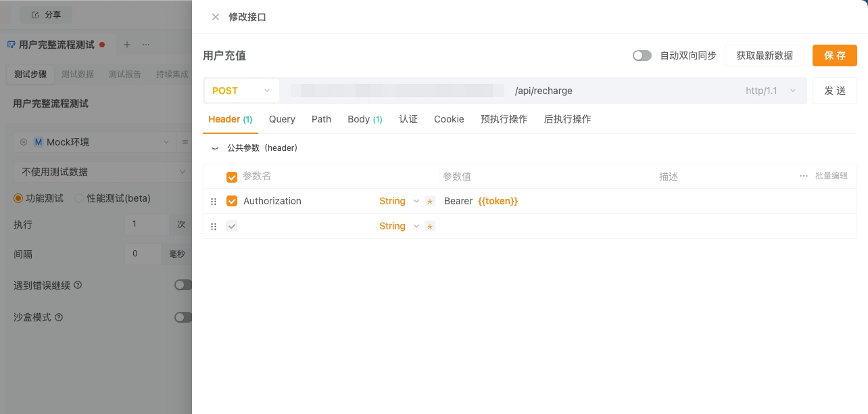Screen dimensions: 868x414
Task: Click the 保存 button
Action: (834, 55)
